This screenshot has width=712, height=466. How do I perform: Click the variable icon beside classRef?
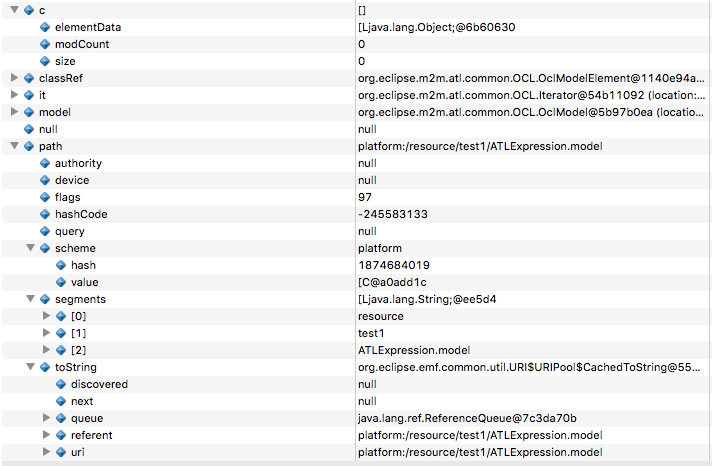tap(29, 78)
